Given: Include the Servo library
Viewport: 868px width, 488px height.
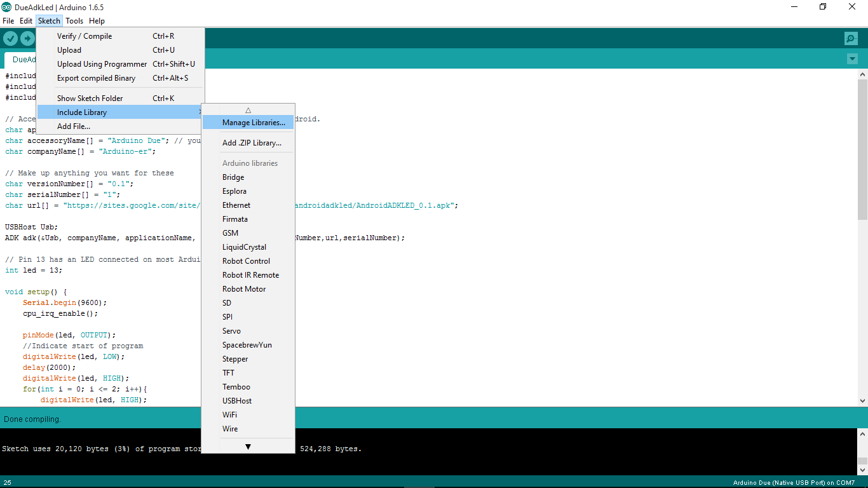Looking at the screenshot, I should click(x=248, y=331).
